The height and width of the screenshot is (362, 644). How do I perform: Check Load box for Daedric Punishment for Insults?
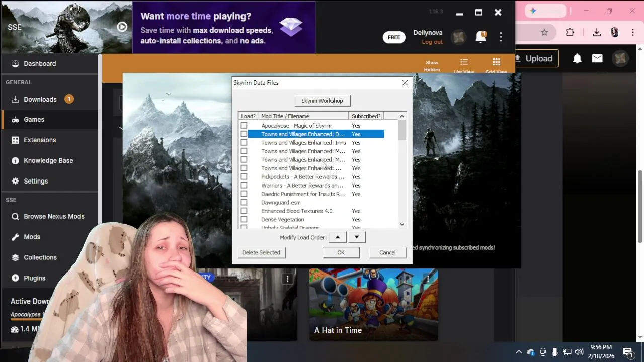click(244, 194)
